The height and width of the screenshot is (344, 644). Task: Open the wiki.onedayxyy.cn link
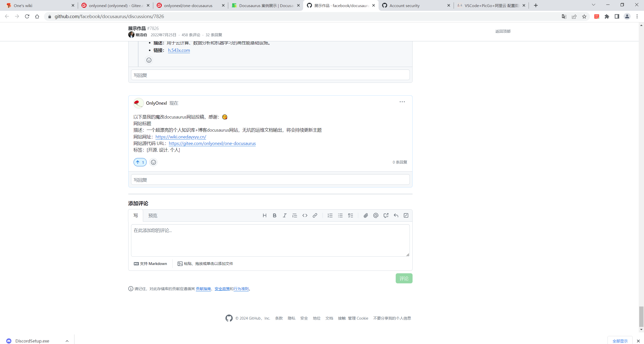(181, 137)
